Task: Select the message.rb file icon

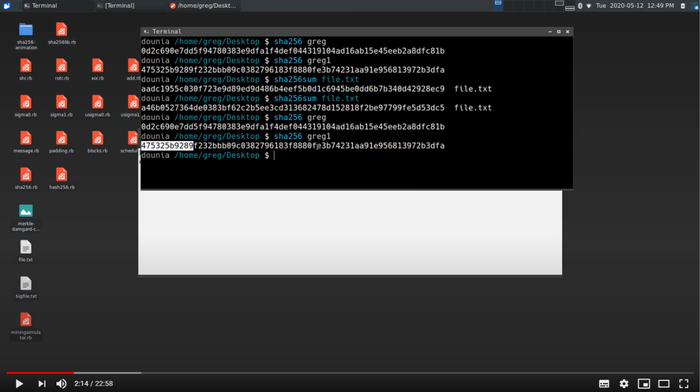Action: (x=26, y=139)
